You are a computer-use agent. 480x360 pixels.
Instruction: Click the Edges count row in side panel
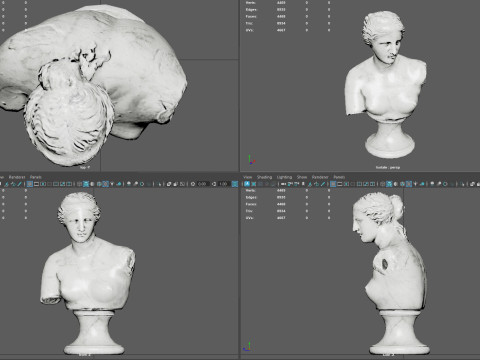287,197
